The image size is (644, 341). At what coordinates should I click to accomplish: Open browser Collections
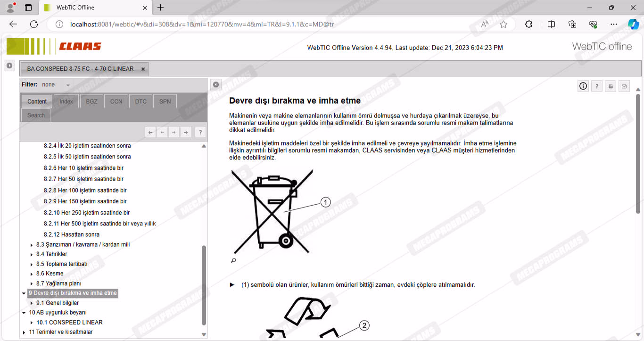[572, 24]
